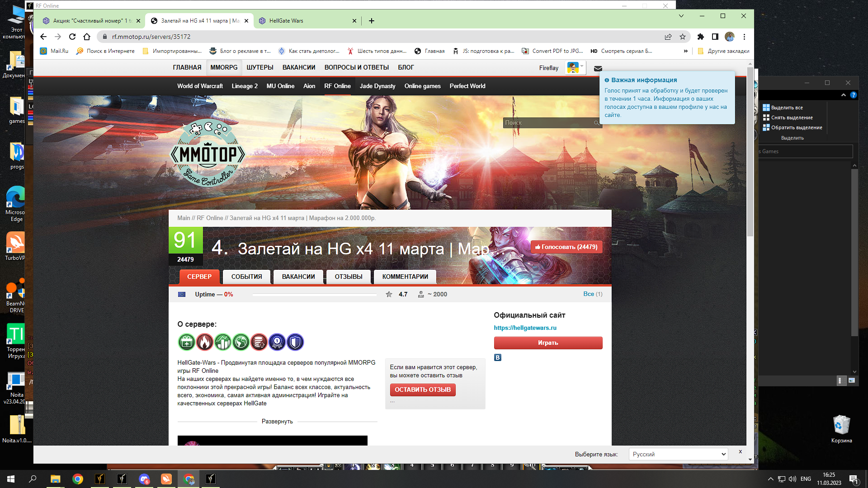
Task: Click the VK social icon under Играть
Action: point(498,357)
